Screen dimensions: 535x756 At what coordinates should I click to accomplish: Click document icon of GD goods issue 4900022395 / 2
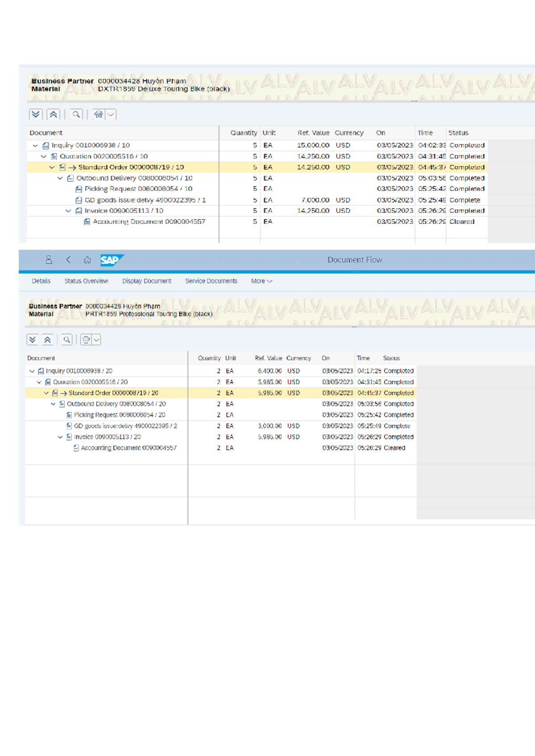[x=69, y=426]
